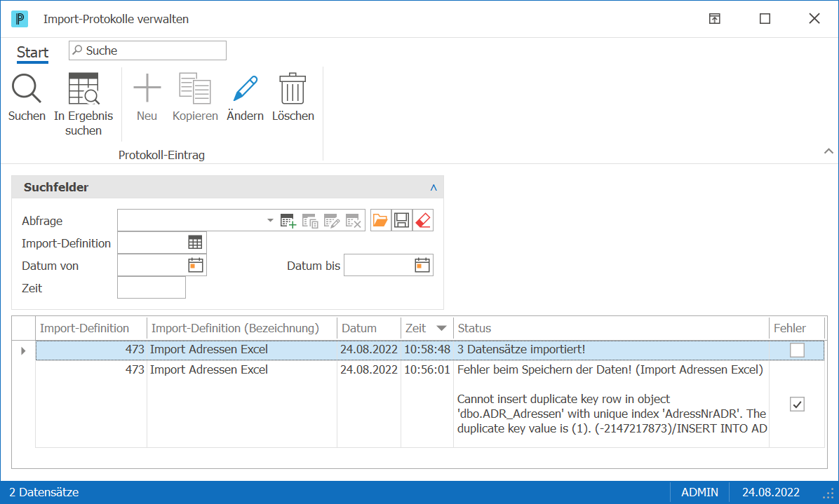Image resolution: width=839 pixels, height=504 pixels.
Task: Save the query with the floppy disk icon
Action: [401, 220]
